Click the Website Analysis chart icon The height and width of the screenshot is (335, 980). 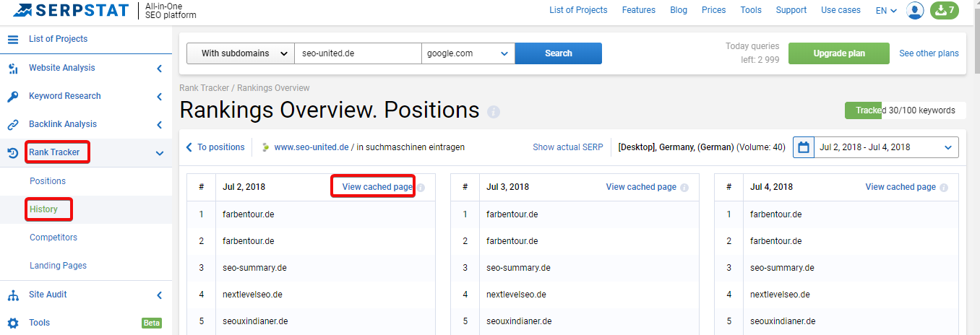(13, 69)
